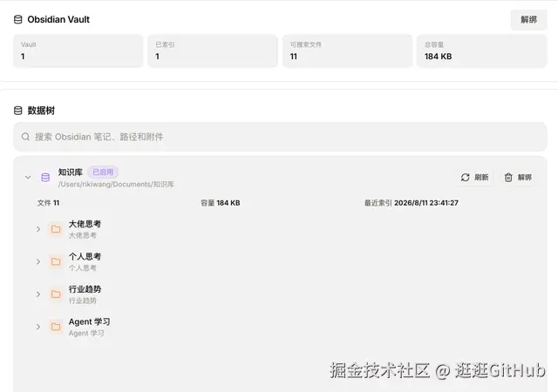Screen dimensions: 558x392
Task: Click the 已启用 status badge
Action: click(x=103, y=172)
